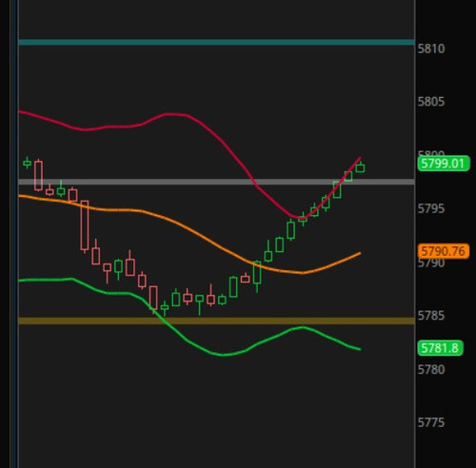Select the teal horizontal level line near 5810

pyautogui.click(x=216, y=43)
